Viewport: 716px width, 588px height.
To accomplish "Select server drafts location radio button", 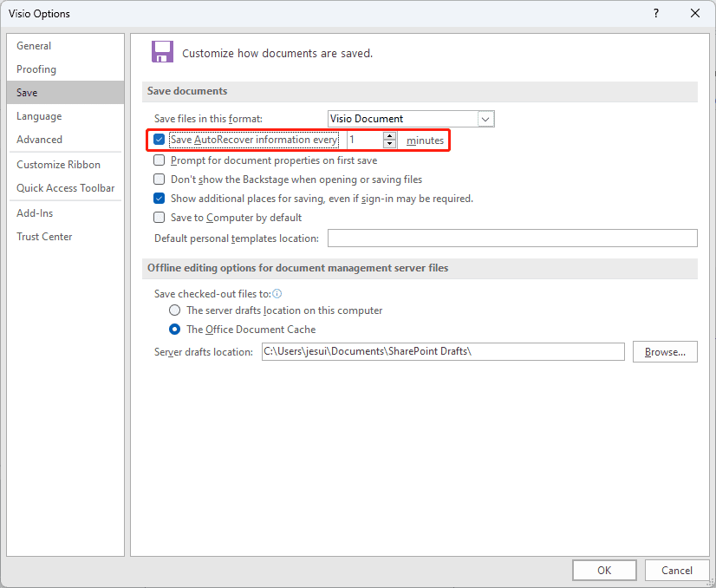I will (x=175, y=310).
